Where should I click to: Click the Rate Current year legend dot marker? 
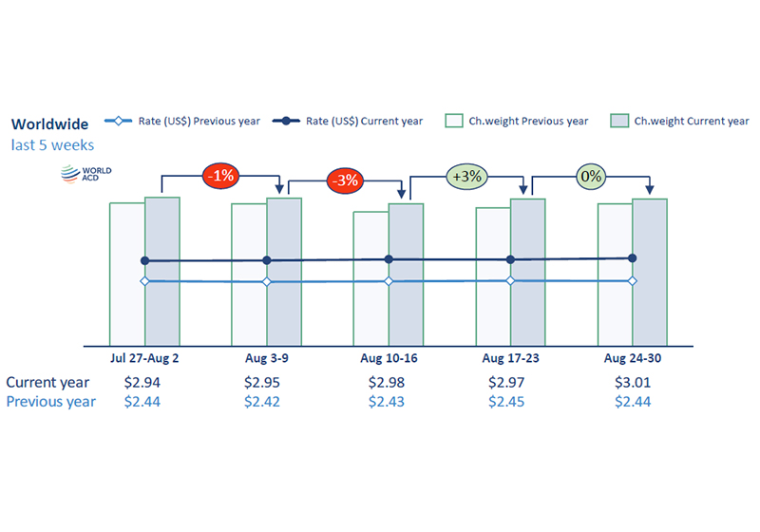(286, 121)
